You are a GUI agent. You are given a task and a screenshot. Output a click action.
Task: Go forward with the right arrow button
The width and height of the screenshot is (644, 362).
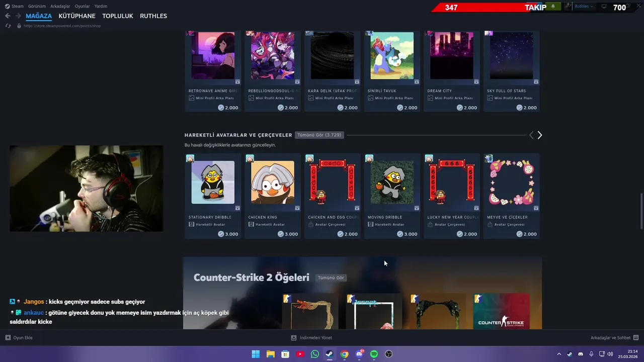click(x=18, y=16)
